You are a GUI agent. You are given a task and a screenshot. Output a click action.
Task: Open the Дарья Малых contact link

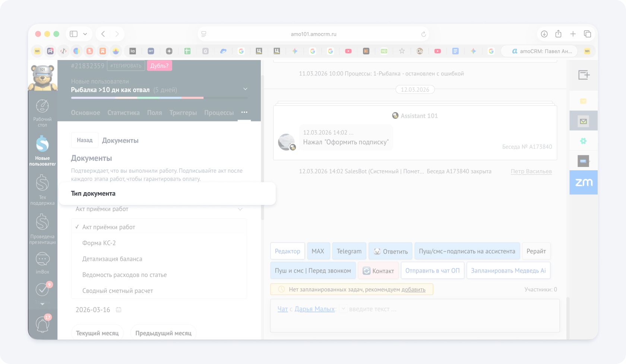[314, 309]
